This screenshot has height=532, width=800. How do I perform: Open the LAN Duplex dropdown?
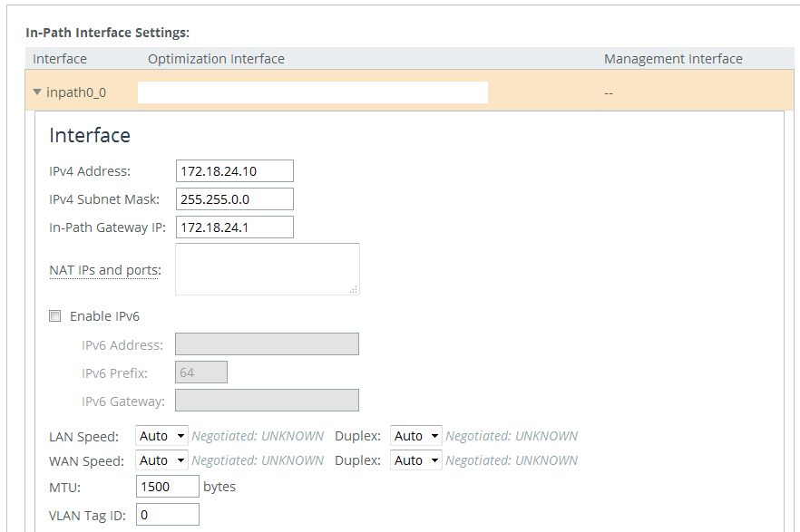(415, 436)
